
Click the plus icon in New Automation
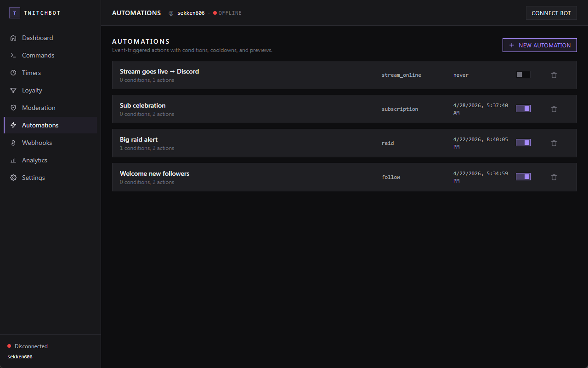point(512,45)
